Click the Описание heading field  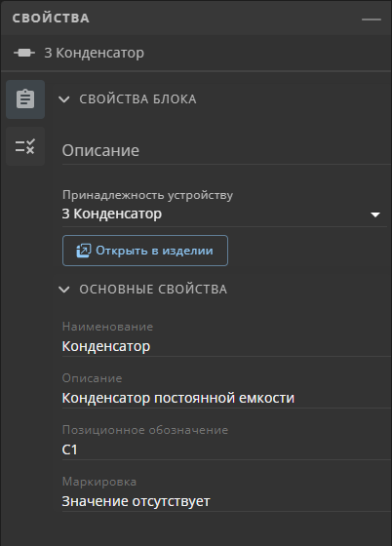coord(226,151)
